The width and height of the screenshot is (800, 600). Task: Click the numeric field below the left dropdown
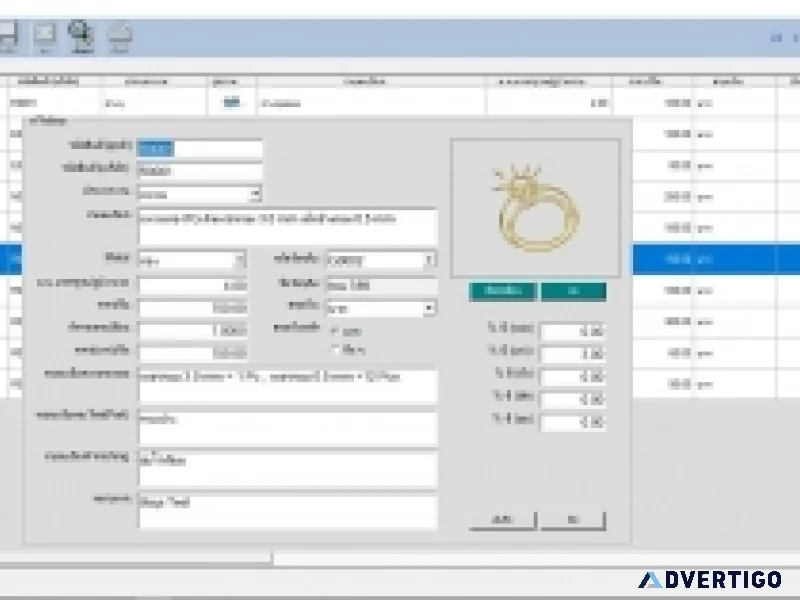point(193,285)
